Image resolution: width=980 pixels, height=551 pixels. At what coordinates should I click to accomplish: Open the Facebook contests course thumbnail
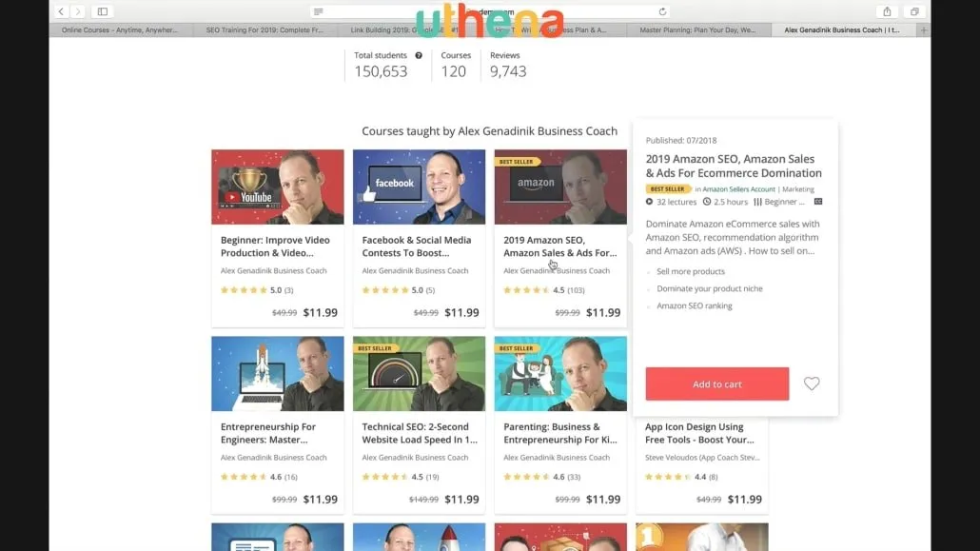click(x=419, y=187)
